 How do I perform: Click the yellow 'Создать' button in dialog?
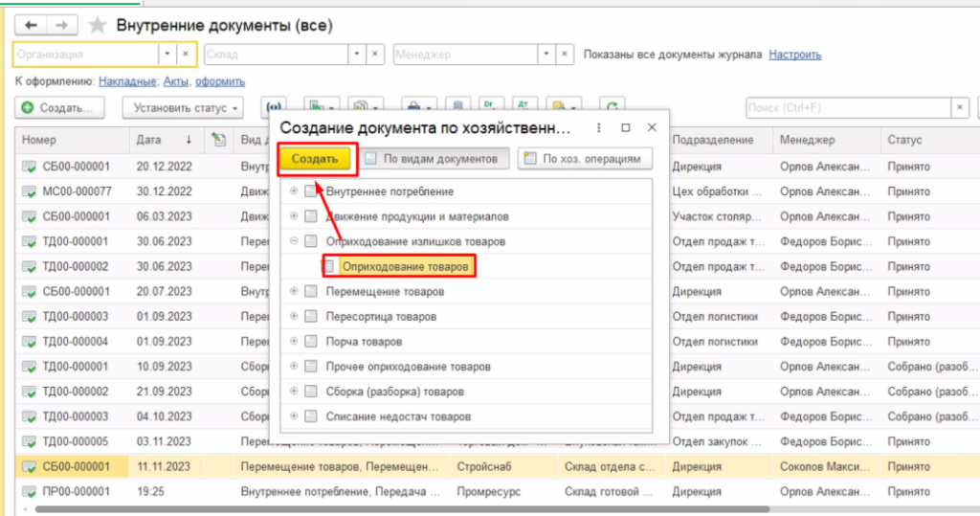316,159
